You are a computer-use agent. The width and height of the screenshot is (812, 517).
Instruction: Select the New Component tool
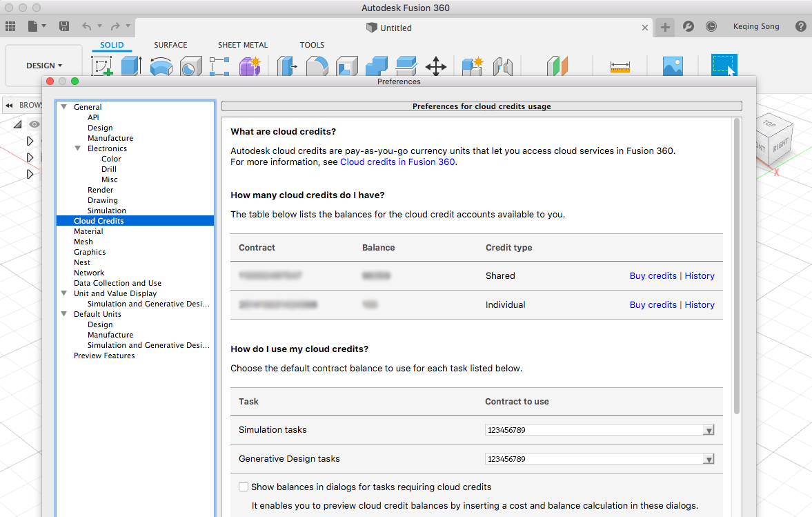coord(473,66)
